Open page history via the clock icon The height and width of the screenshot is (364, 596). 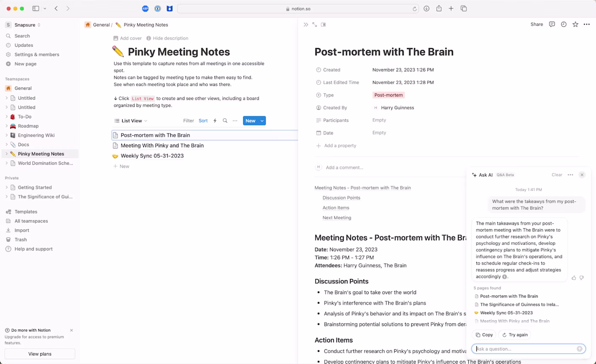(x=564, y=24)
